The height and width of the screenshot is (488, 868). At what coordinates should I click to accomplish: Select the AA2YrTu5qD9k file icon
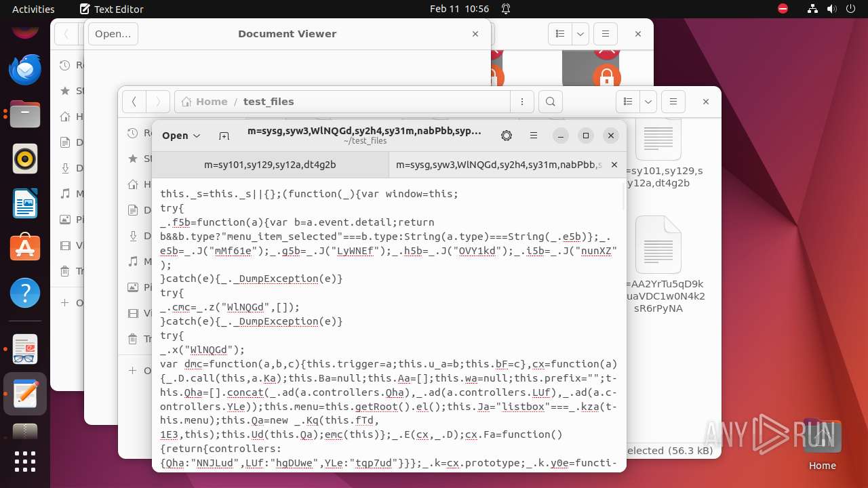pyautogui.click(x=658, y=245)
